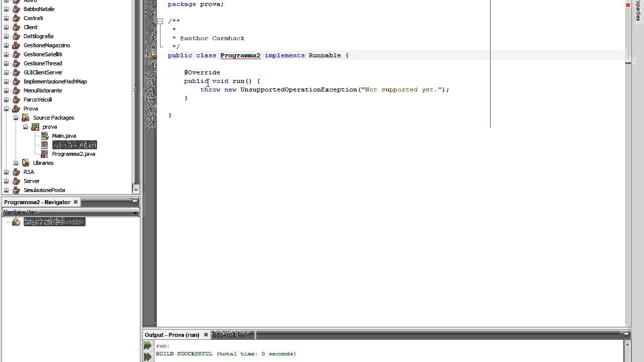Click the class name Programma2 in code
644x362 pixels.
(x=240, y=55)
